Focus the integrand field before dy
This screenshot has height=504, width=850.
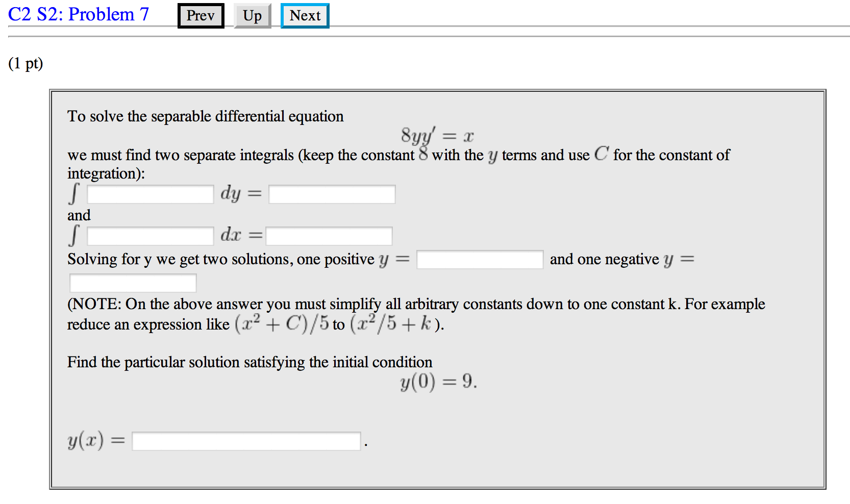(150, 194)
